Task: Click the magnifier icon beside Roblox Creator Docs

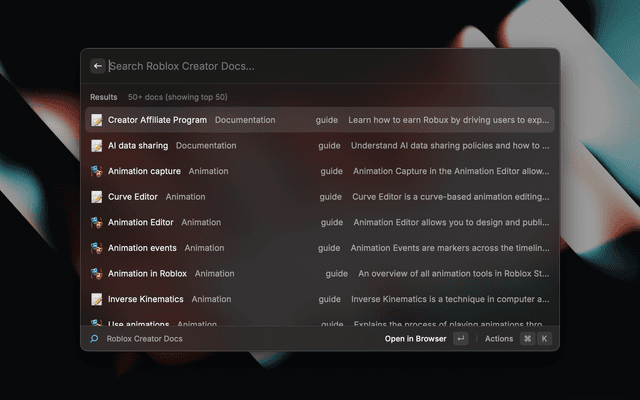Action: coord(95,339)
